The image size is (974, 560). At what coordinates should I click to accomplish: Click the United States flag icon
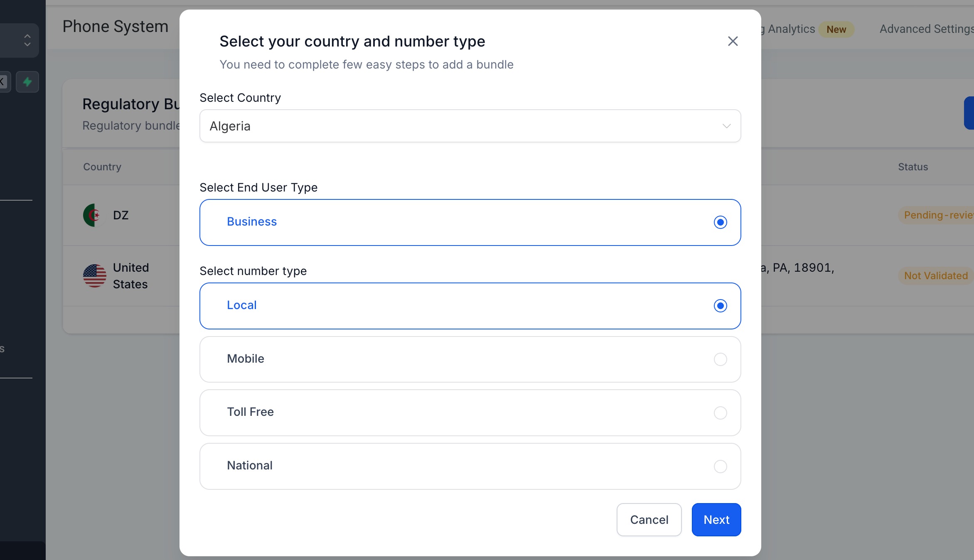(95, 276)
